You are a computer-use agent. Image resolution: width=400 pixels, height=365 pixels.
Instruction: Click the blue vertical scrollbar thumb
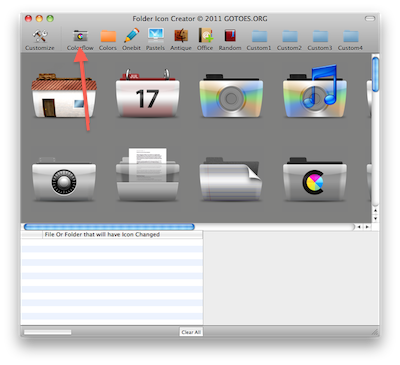point(375,75)
